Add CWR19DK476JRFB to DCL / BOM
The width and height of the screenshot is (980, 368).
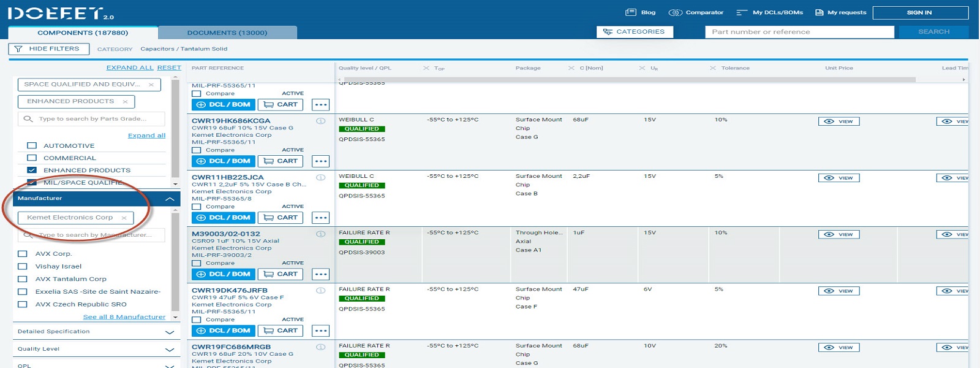(224, 331)
